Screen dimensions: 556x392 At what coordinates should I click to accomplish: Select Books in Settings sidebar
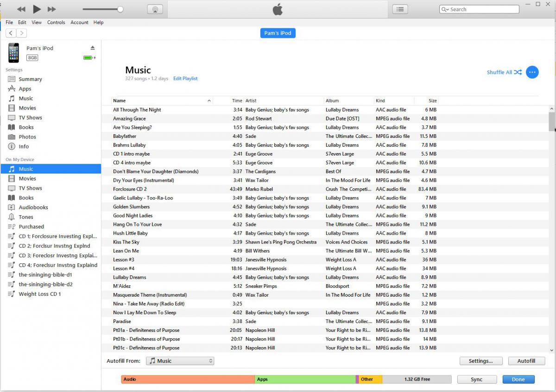[26, 127]
